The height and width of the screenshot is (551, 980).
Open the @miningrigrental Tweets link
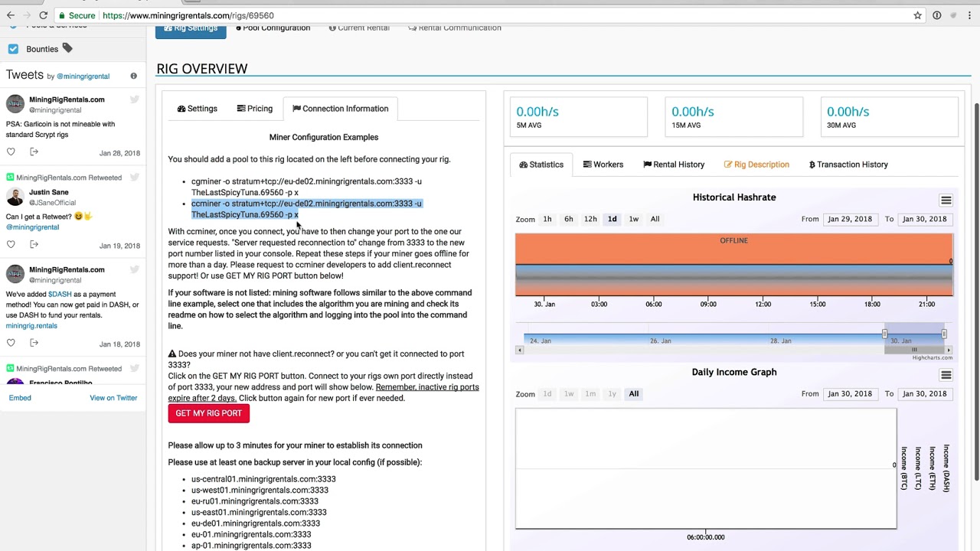pyautogui.click(x=83, y=76)
